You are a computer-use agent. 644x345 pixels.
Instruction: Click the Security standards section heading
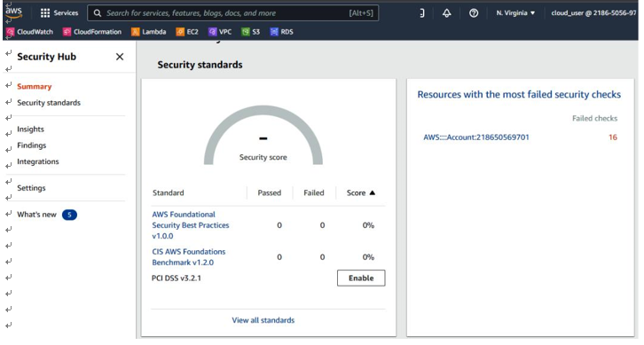pos(200,65)
